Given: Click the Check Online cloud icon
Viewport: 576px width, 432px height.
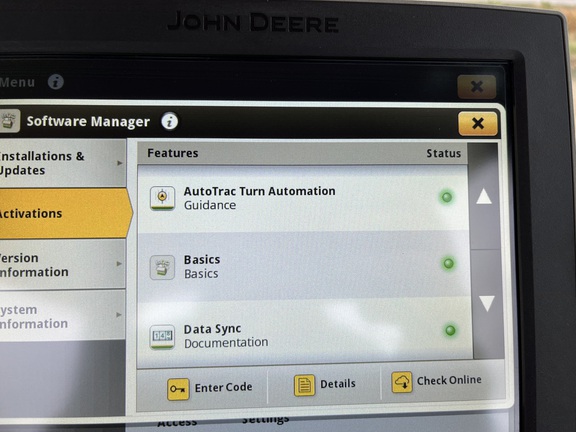Looking at the screenshot, I should [402, 382].
